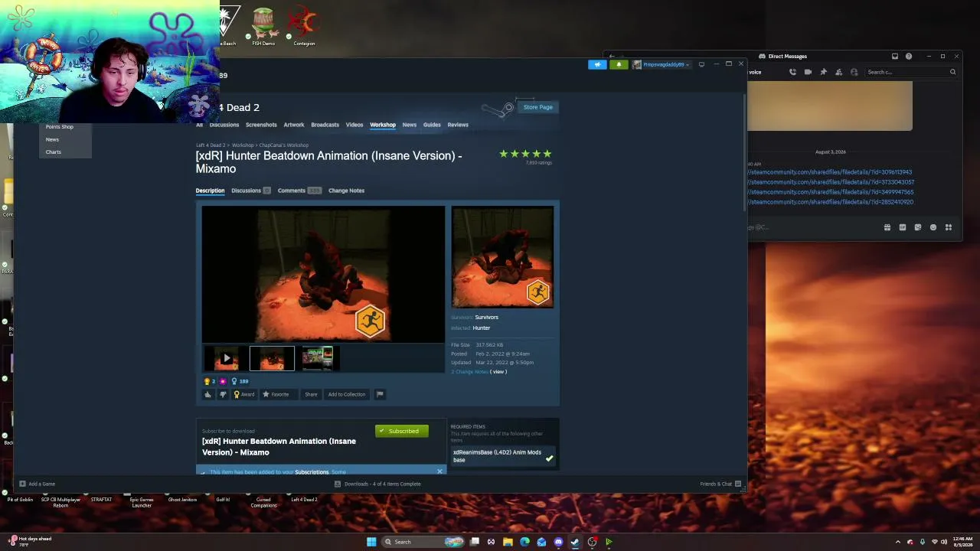Screen dimensions: 980x551
Task: Toggle the green Subscribed button
Action: pos(402,431)
